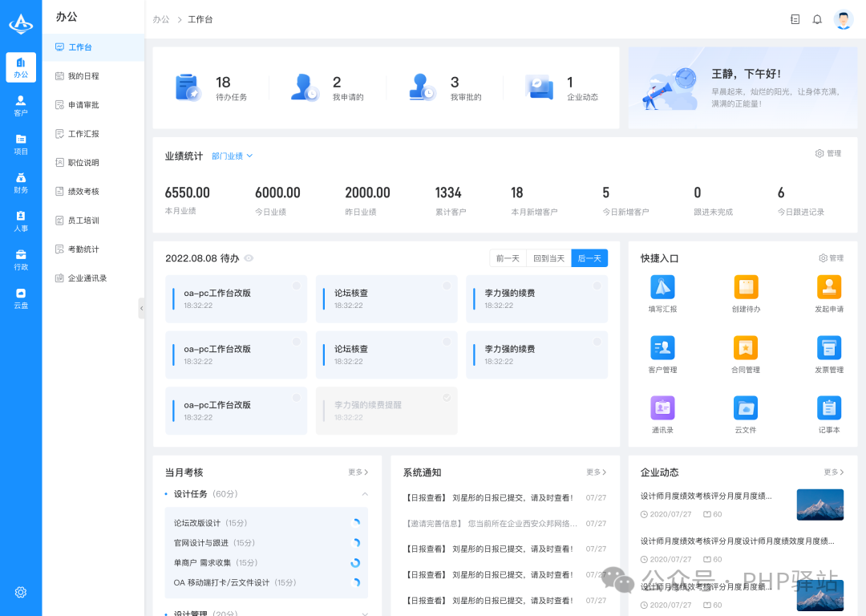Open the notification bell in the header
This screenshot has width=866, height=616.
817,19
